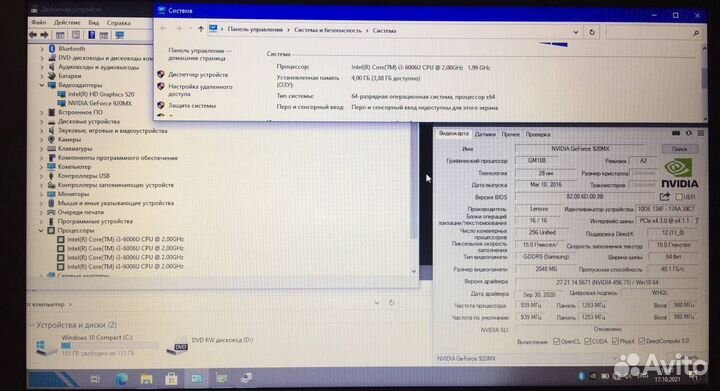Open File Explorer from the taskbar
Viewport: 720px width, 391px height.
(146, 379)
